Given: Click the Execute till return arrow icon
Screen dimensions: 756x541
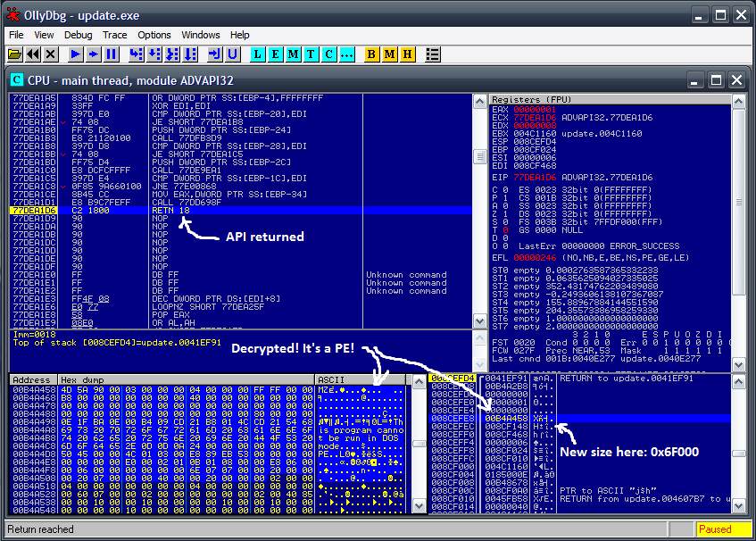Looking at the screenshot, I should (x=215, y=54).
